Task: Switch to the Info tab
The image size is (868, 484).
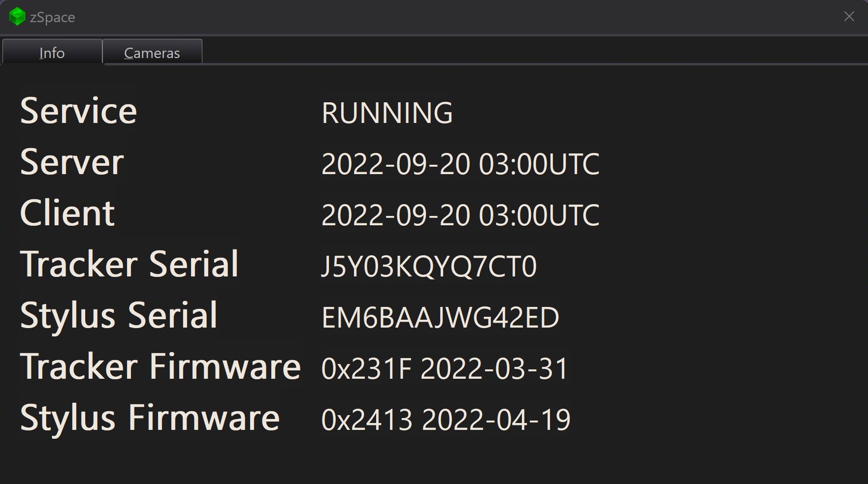Action: 52,53
